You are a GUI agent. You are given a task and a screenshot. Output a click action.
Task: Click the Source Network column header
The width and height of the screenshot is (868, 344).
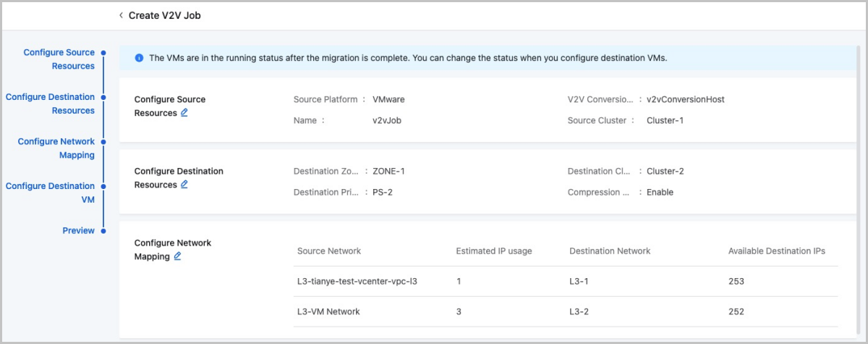tap(329, 251)
